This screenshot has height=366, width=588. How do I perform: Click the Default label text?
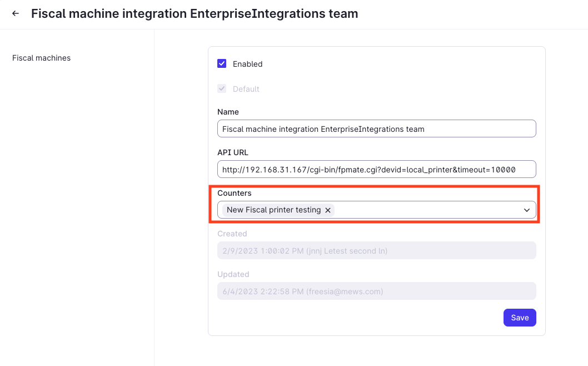pos(246,90)
